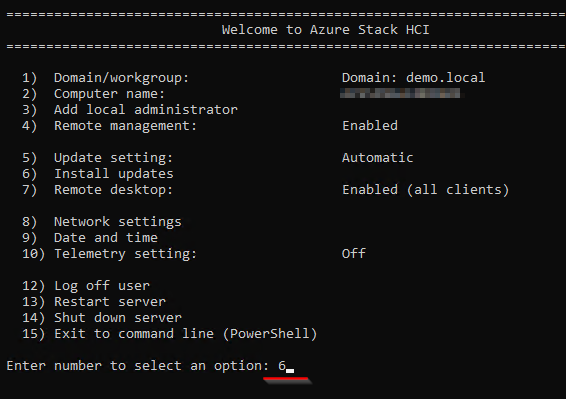The image size is (566, 399).
Task: Select the 'Log off user' line
Action: click(x=86, y=286)
